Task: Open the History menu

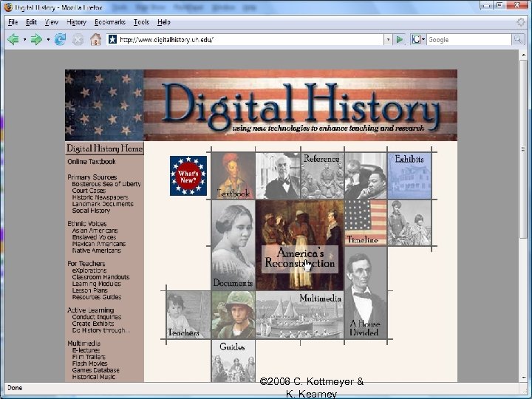Action: 76,22
